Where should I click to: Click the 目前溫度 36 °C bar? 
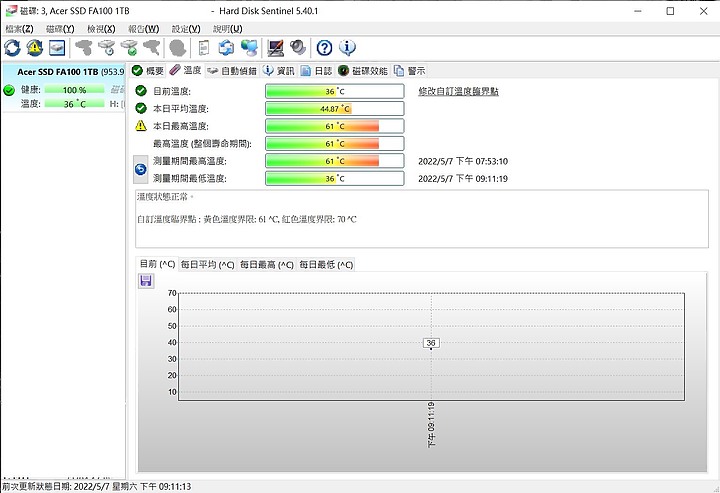coord(335,91)
